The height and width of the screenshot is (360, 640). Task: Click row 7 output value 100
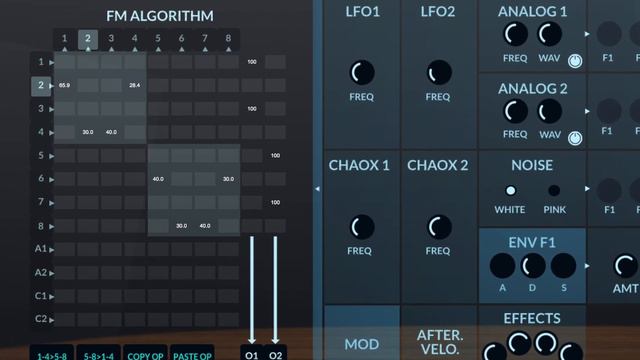tap(276, 202)
